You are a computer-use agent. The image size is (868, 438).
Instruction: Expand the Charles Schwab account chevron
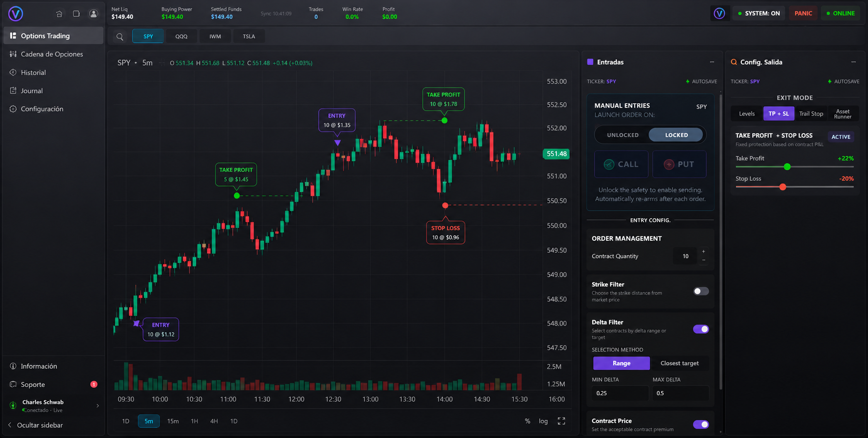click(97, 406)
